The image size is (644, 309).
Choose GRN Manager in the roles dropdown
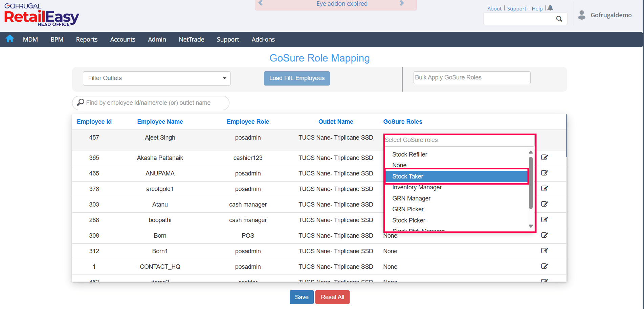click(411, 198)
